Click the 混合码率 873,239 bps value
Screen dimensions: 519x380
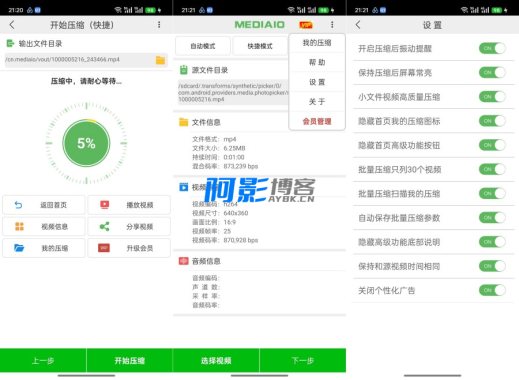pyautogui.click(x=241, y=166)
